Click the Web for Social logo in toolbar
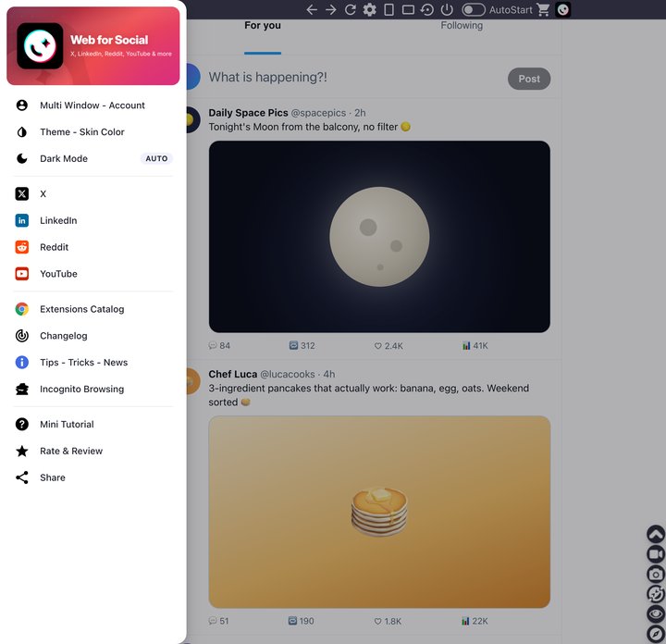The image size is (666, 644). coord(562,10)
